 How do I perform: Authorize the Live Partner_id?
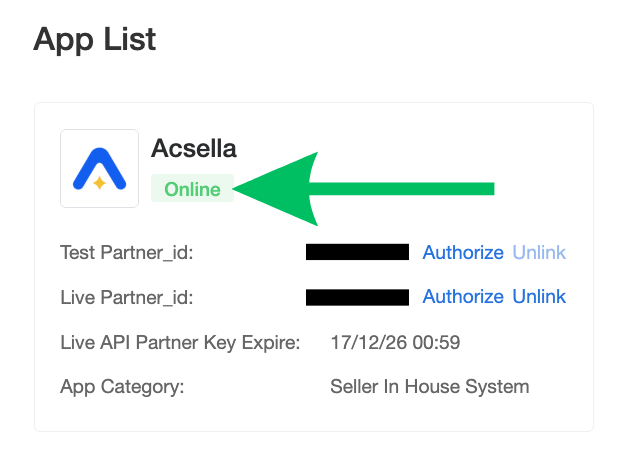463,297
